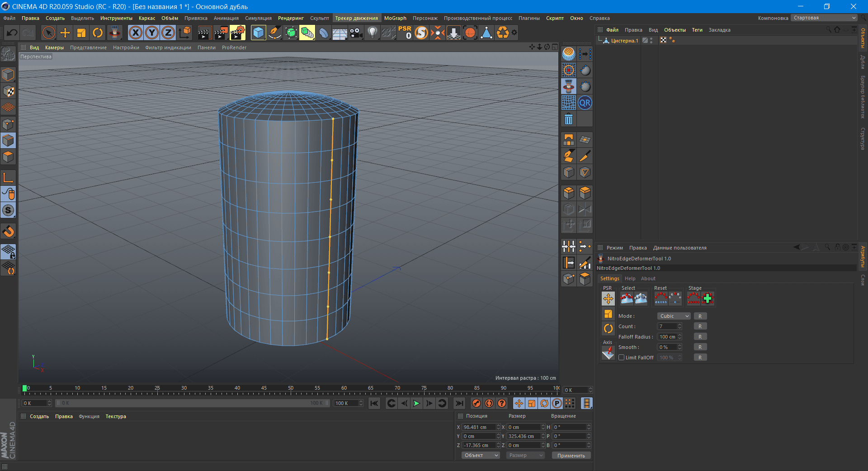Image resolution: width=868 pixels, height=471 pixels.
Task: Open the Файл menu in menu bar
Action: click(x=9, y=18)
